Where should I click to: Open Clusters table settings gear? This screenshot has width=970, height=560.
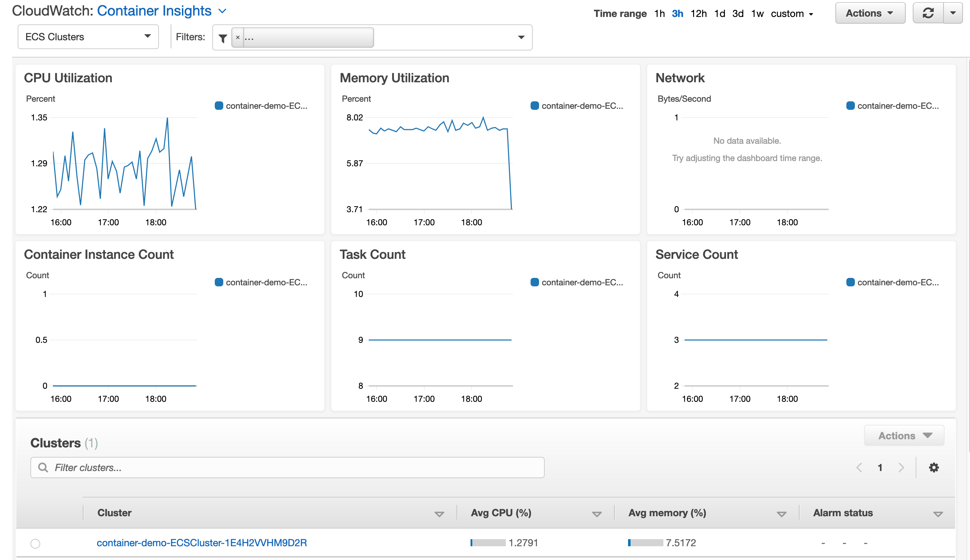tap(934, 468)
